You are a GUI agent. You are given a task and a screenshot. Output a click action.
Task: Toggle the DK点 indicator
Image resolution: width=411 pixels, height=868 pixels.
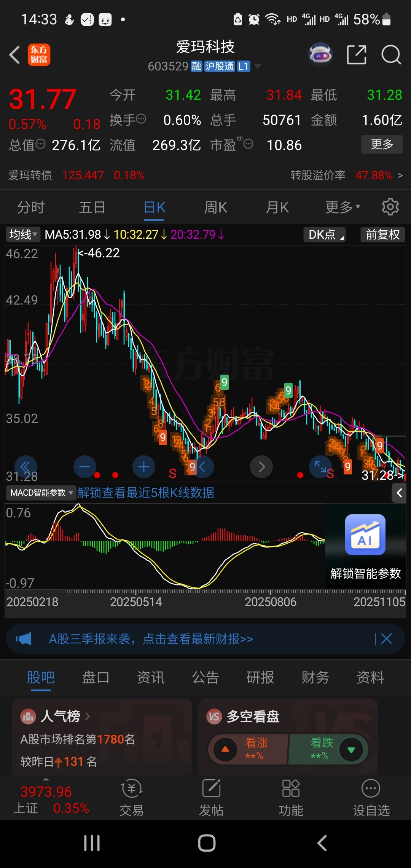pos(325,235)
